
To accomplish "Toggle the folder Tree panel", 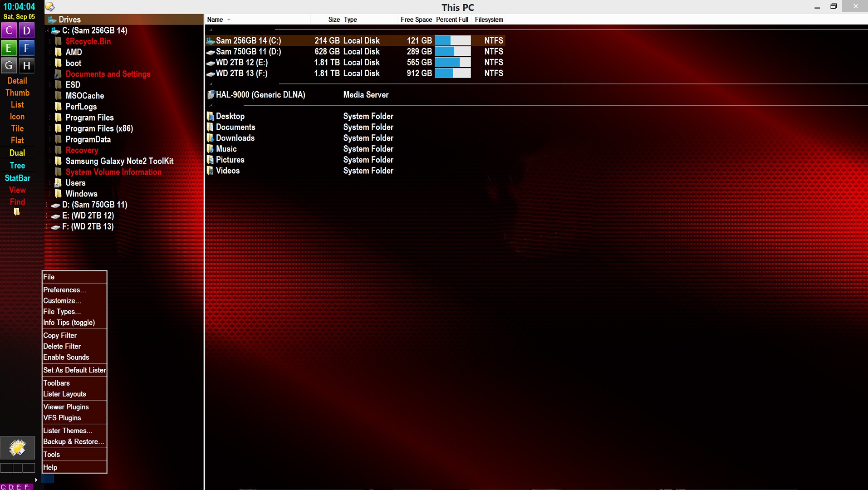I will pyautogui.click(x=17, y=166).
